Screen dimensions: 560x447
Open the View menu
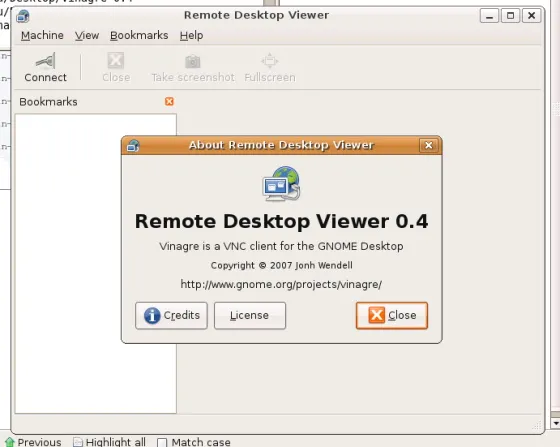(x=87, y=35)
